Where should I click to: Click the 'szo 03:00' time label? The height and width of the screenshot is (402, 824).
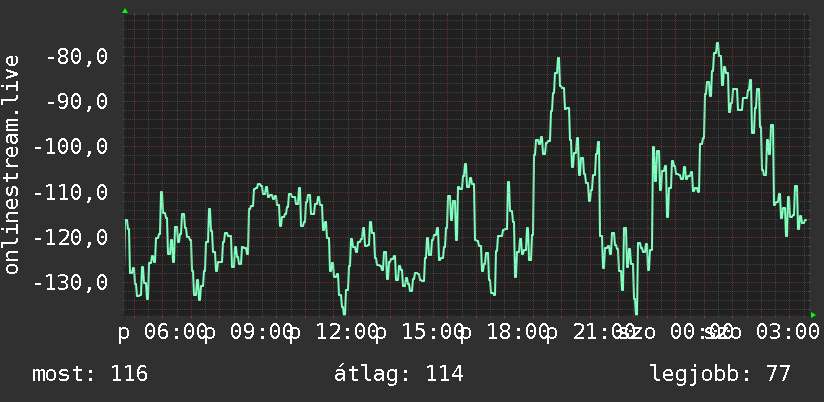tap(762, 333)
